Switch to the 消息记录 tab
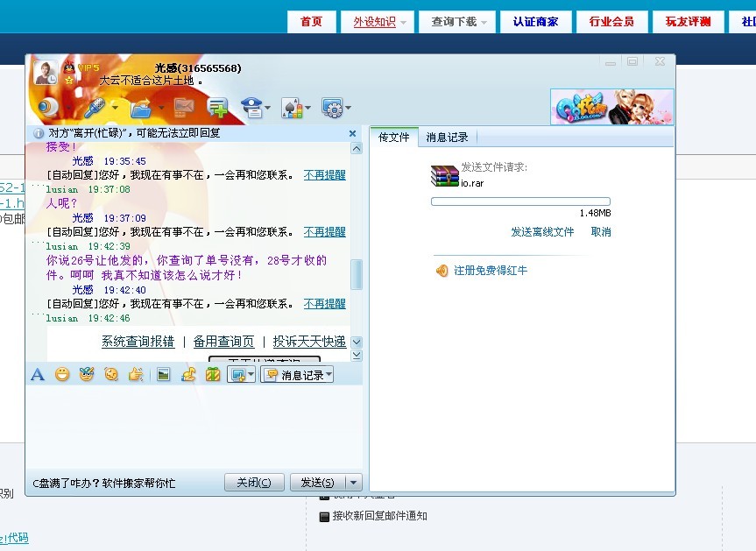This screenshot has width=756, height=551. point(447,138)
